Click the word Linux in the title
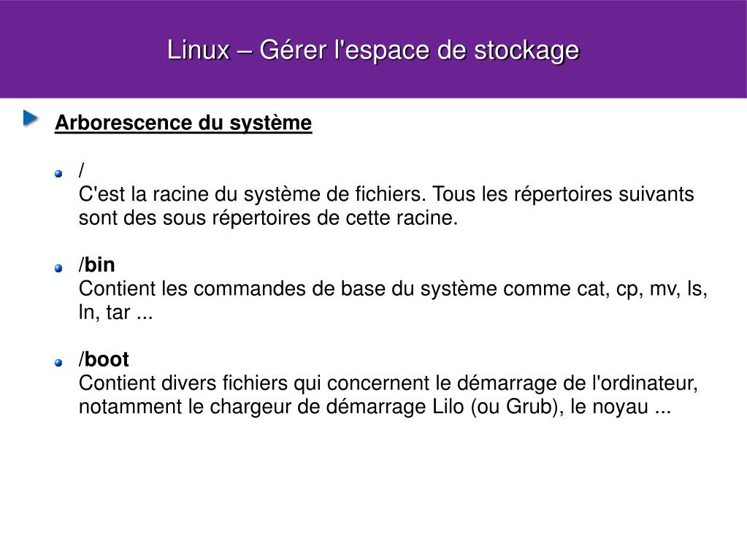The width and height of the screenshot is (747, 560). (198, 50)
